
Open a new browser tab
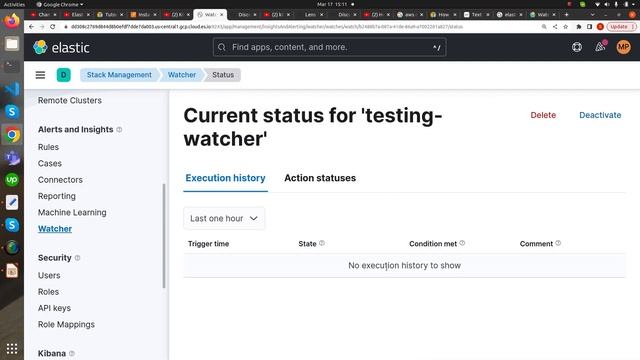566,15
